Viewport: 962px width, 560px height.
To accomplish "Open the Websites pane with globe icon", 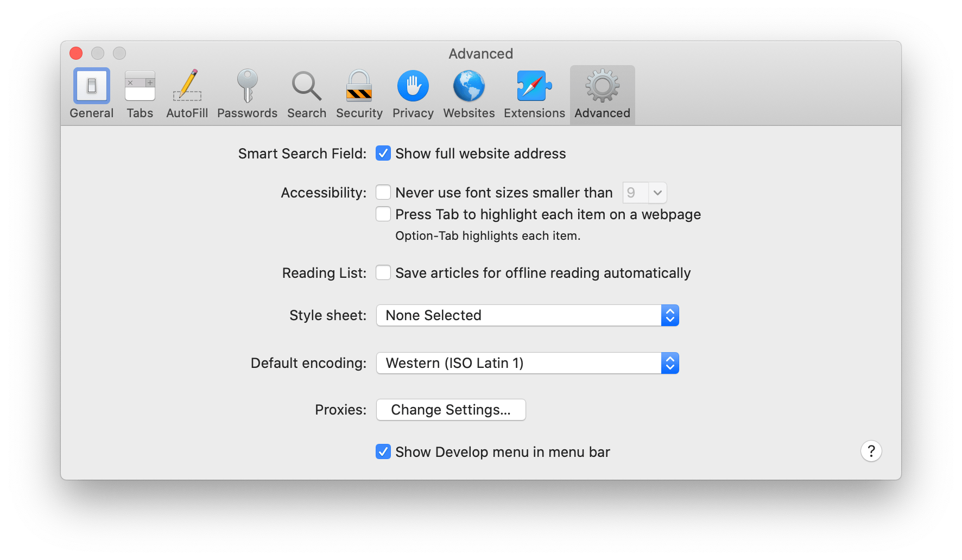I will click(x=469, y=94).
